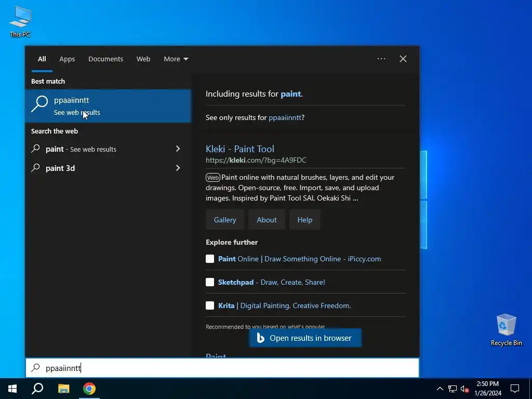
Task: Click the 'Explore further' heading text
Action: [x=232, y=242]
